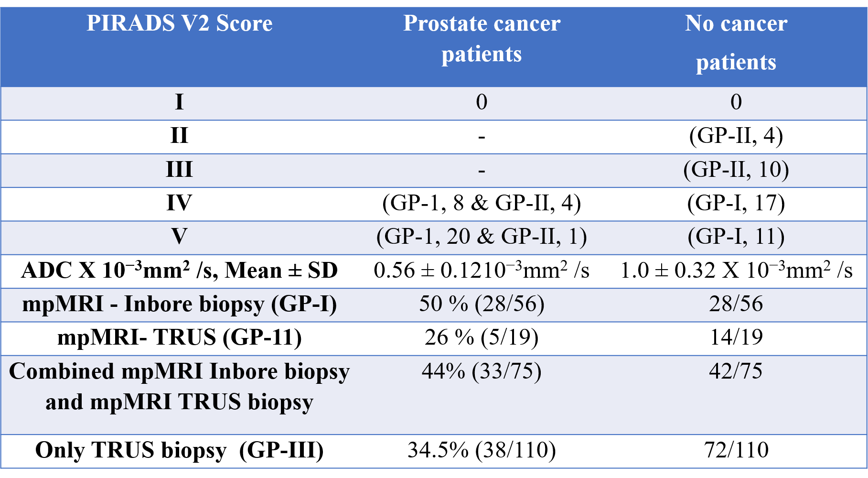Image resolution: width=868 pixels, height=478 pixels.
Task: Select the (GP-II, 10) cell
Action: click(x=736, y=170)
